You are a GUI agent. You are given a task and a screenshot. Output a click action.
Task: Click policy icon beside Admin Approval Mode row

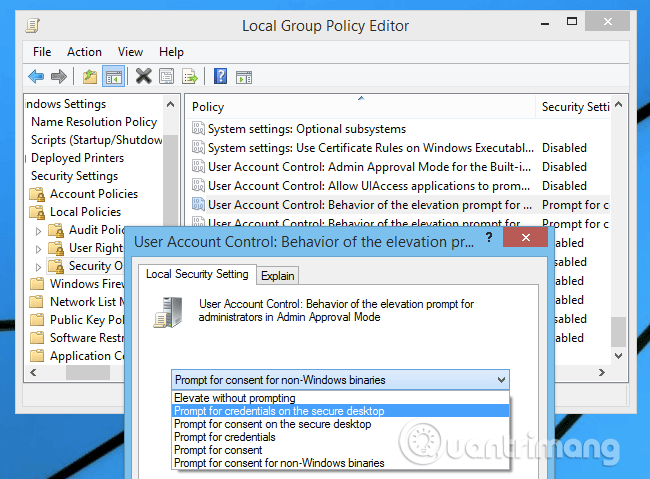[x=198, y=167]
